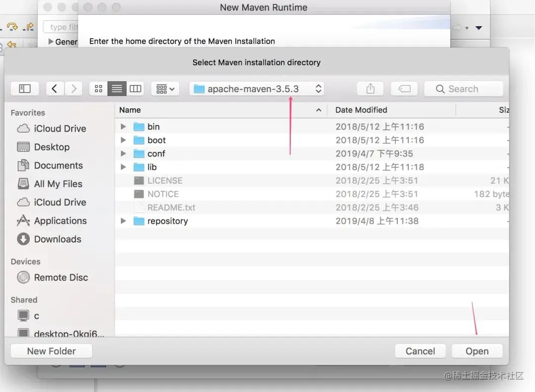Click the Cancel button
Screen dimensions: 535x392
[x=421, y=351]
